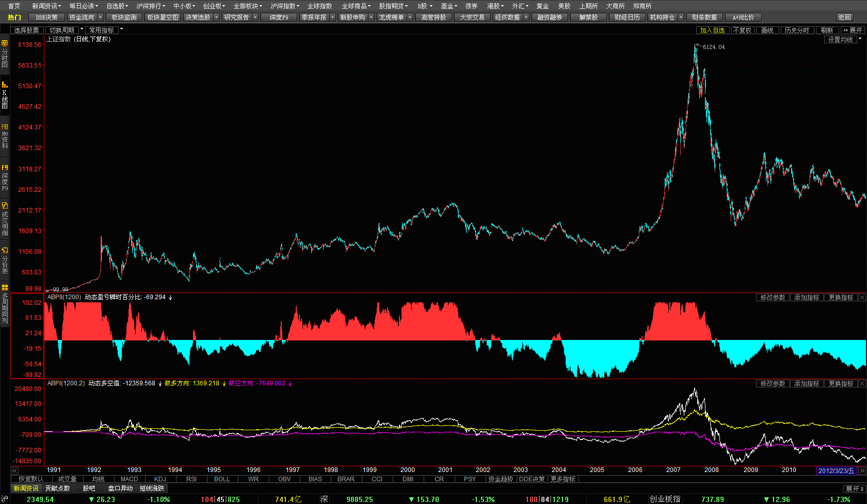
Task: Open the 新闻资讯 top menu
Action: coord(46,6)
